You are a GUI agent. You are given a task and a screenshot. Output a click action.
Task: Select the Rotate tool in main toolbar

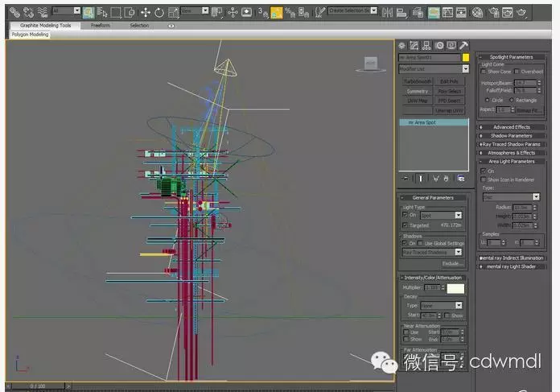(x=159, y=12)
